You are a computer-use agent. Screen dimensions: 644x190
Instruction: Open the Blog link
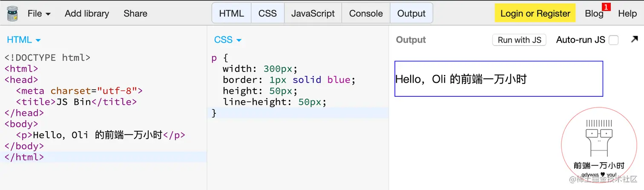(x=594, y=13)
